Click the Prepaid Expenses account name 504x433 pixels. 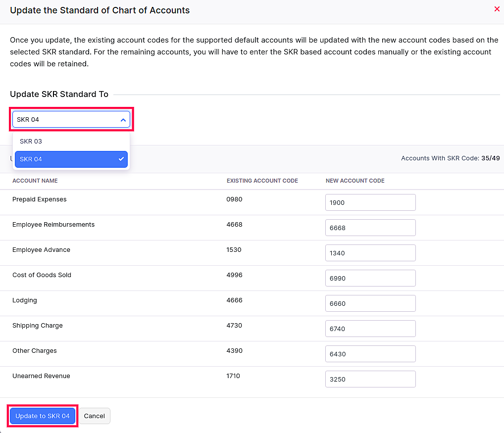coord(40,199)
